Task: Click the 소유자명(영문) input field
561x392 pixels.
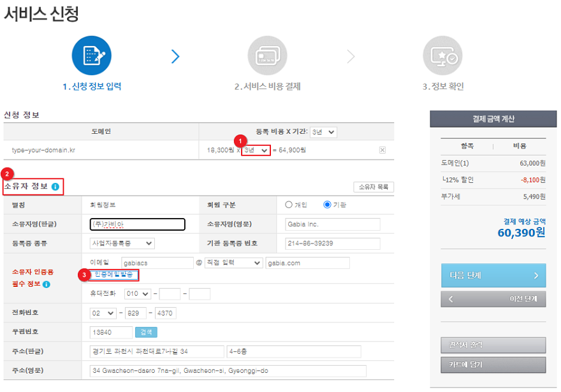Action: click(x=333, y=224)
